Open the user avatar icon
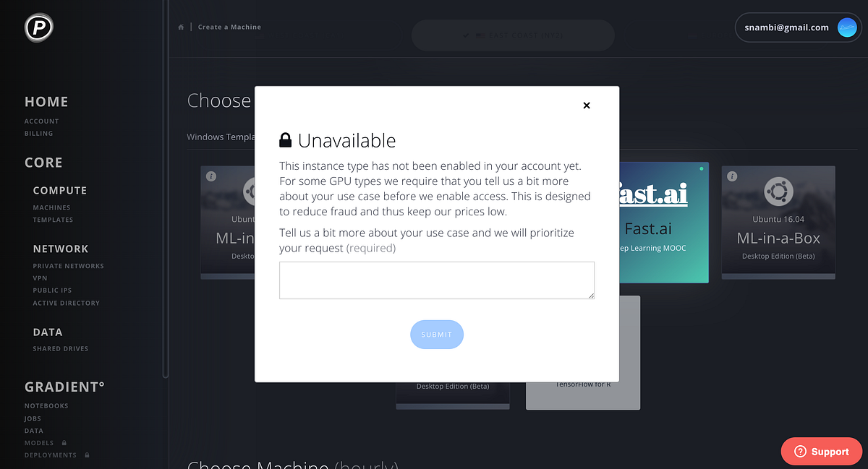This screenshot has width=868, height=469. [847, 27]
